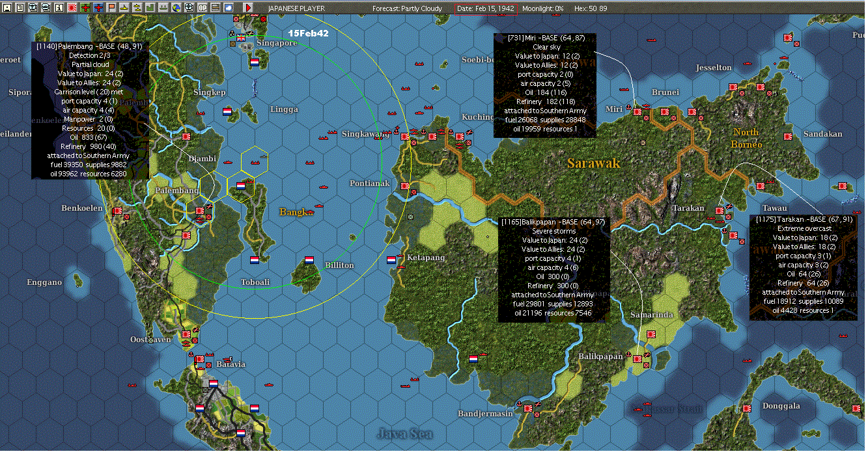Click 'Forecast: Partly Cloudy' status text

(x=407, y=8)
